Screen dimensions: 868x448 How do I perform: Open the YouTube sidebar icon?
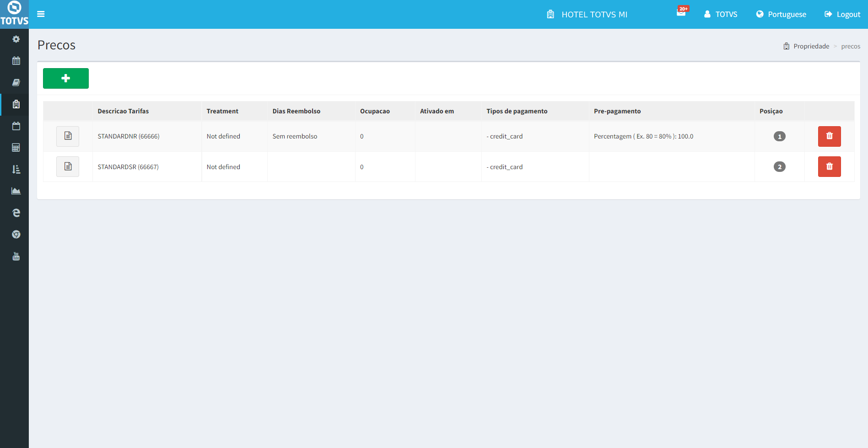pyautogui.click(x=16, y=256)
